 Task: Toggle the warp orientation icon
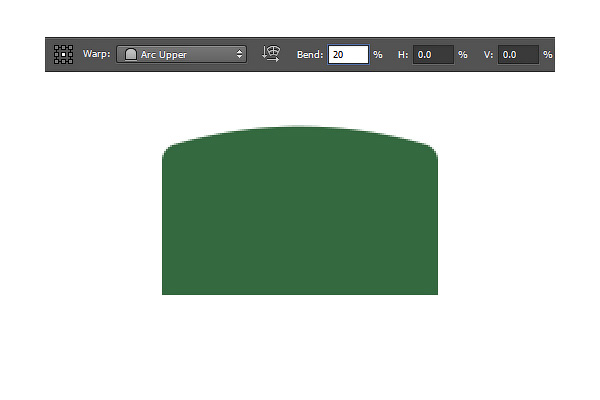pos(271,54)
